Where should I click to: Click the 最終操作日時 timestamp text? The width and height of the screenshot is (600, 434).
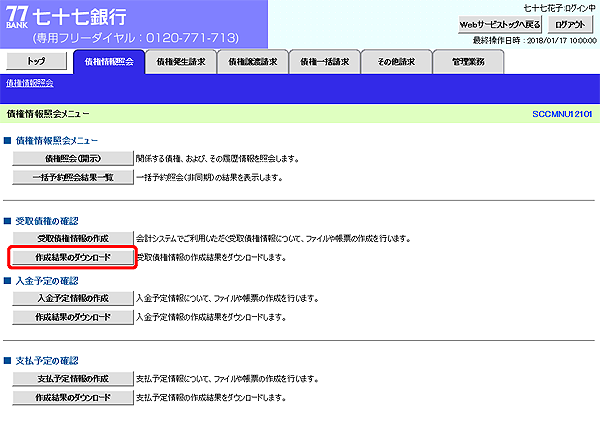coord(535,41)
